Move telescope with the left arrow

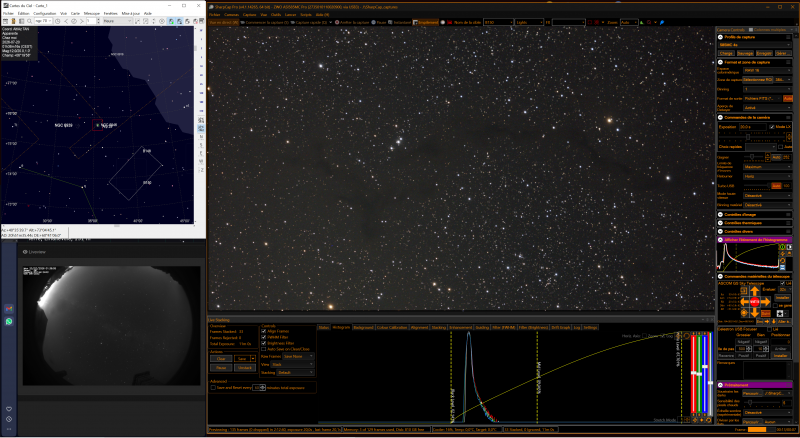[744, 302]
